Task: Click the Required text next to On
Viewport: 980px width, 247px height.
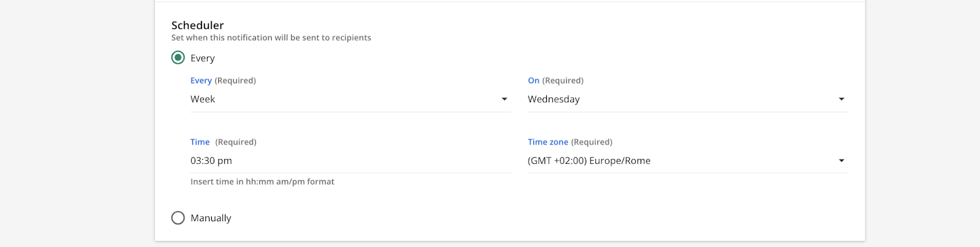Action: tap(563, 81)
